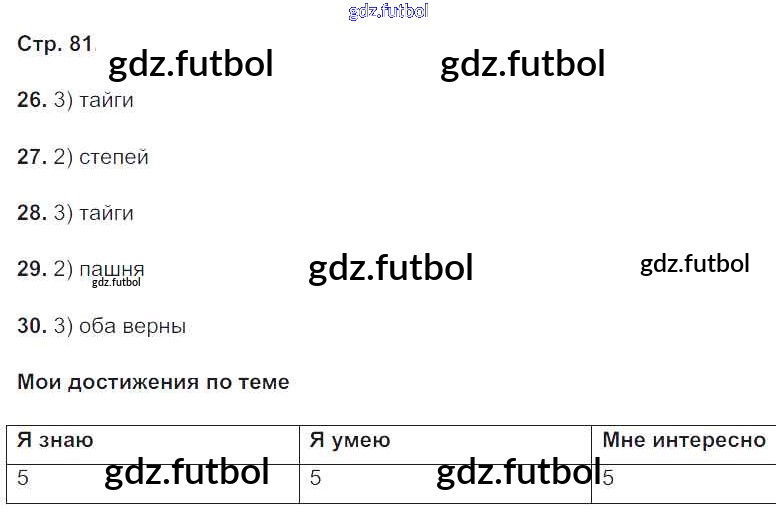The image size is (776, 519).
Task: Select the 'Я знаю' table header
Action: [x=55, y=440]
